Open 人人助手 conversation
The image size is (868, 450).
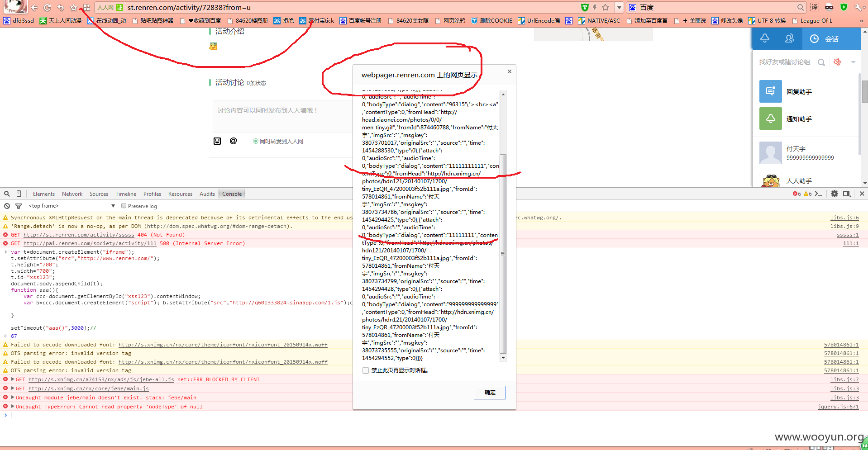[806, 180]
